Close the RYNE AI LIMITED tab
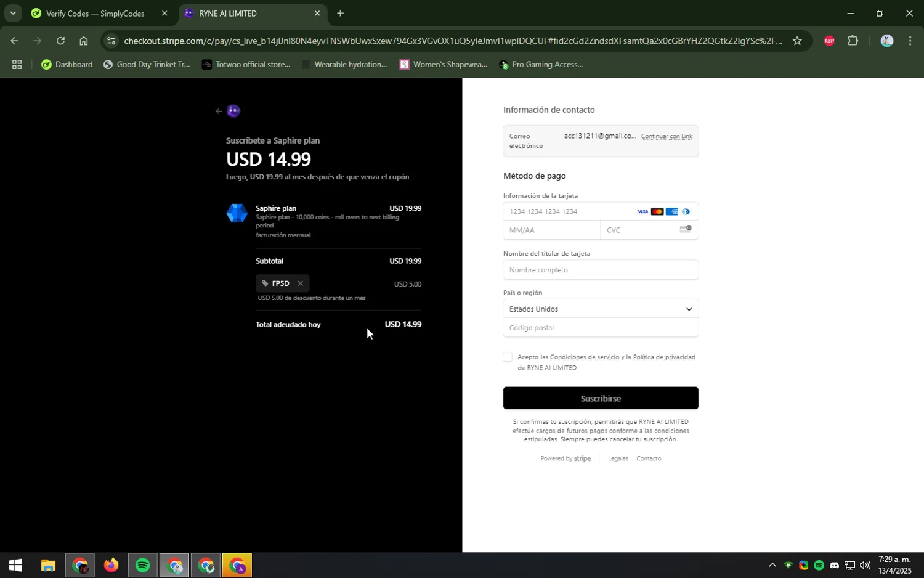The image size is (924, 578). pos(317,14)
